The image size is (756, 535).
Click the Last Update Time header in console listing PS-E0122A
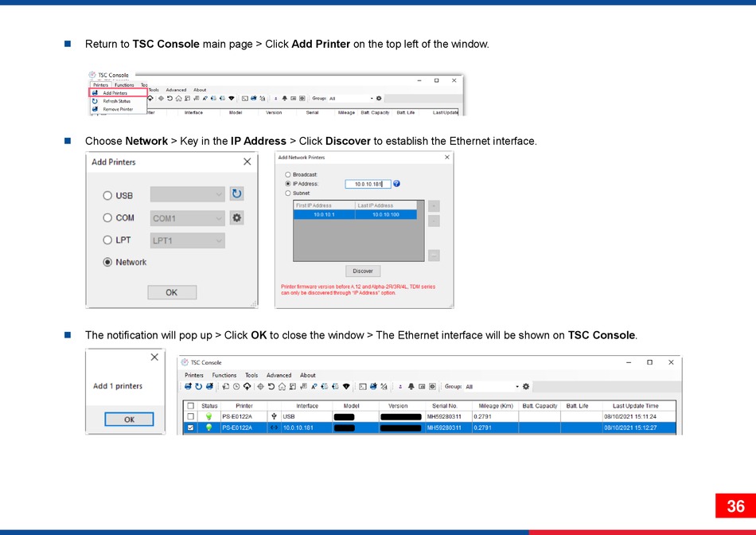(635, 406)
